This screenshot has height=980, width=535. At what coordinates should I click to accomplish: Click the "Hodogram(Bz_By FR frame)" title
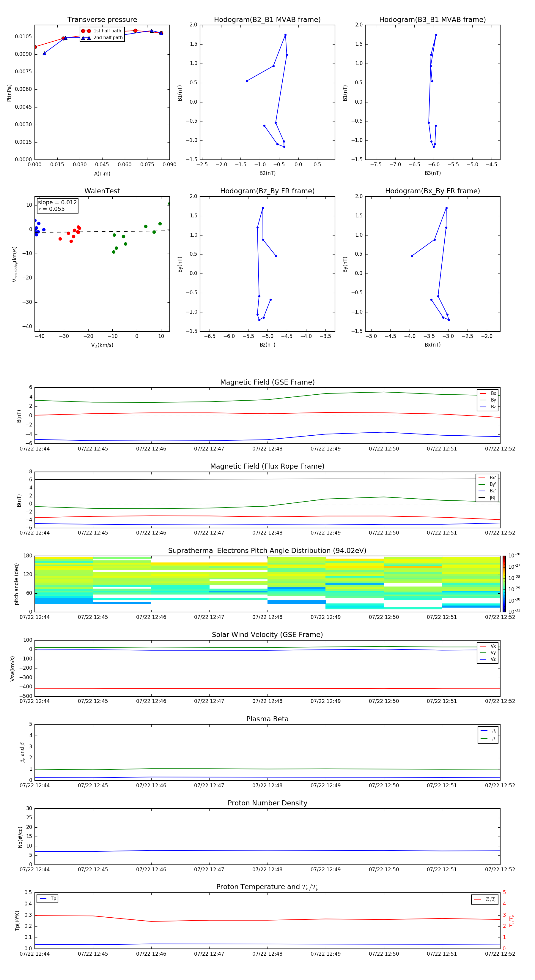267,191
